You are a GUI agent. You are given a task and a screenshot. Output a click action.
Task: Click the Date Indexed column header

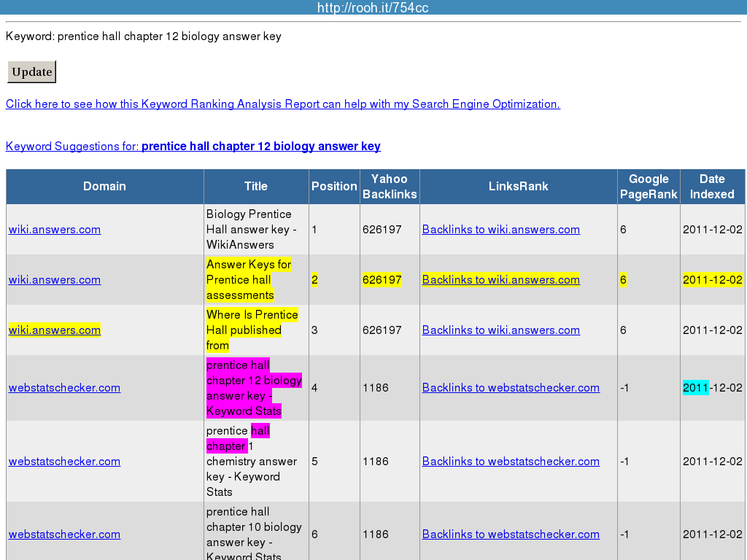(712, 187)
